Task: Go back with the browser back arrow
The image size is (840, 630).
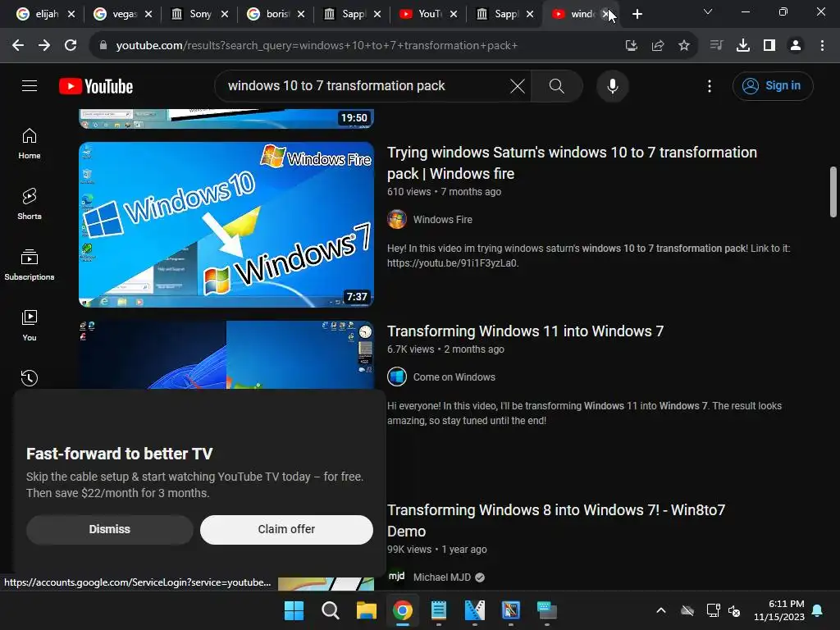Action: coord(18,46)
